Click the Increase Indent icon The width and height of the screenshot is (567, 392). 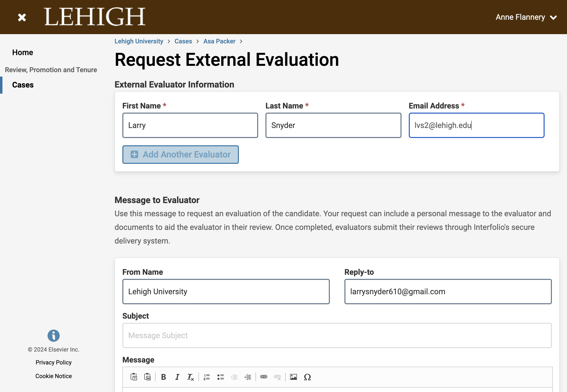248,377
